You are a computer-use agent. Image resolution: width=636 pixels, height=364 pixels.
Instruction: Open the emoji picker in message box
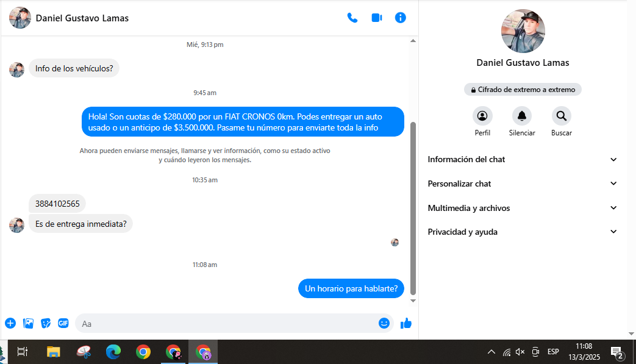tap(384, 323)
